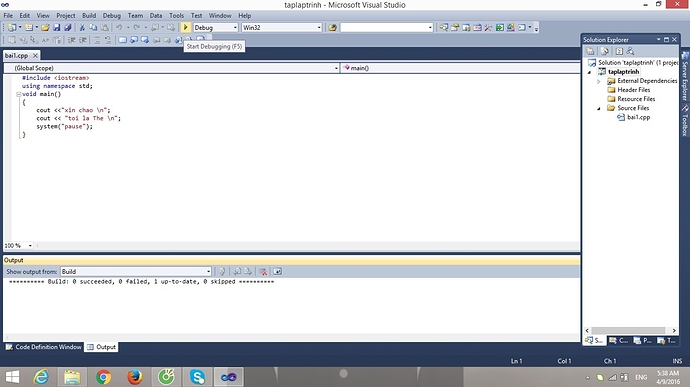Click the Solution Explorer horizontal scrollbar
The image size is (690, 387).
[630, 330]
